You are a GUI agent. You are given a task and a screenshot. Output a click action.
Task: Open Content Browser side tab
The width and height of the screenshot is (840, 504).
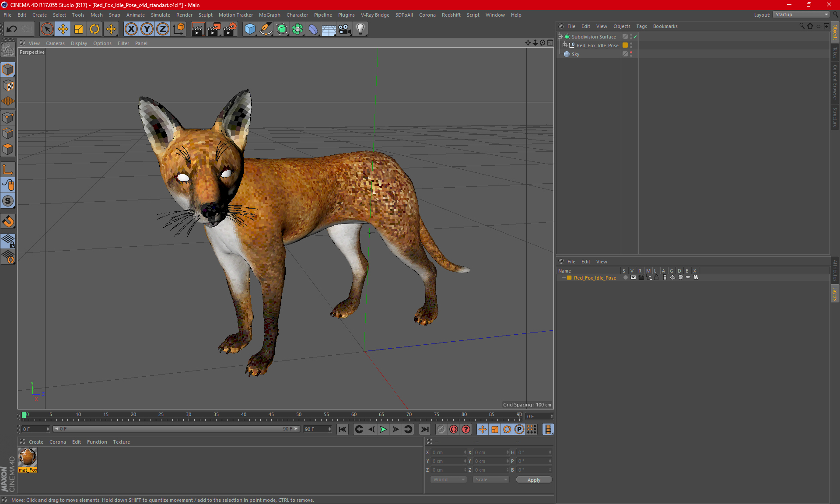tap(835, 82)
